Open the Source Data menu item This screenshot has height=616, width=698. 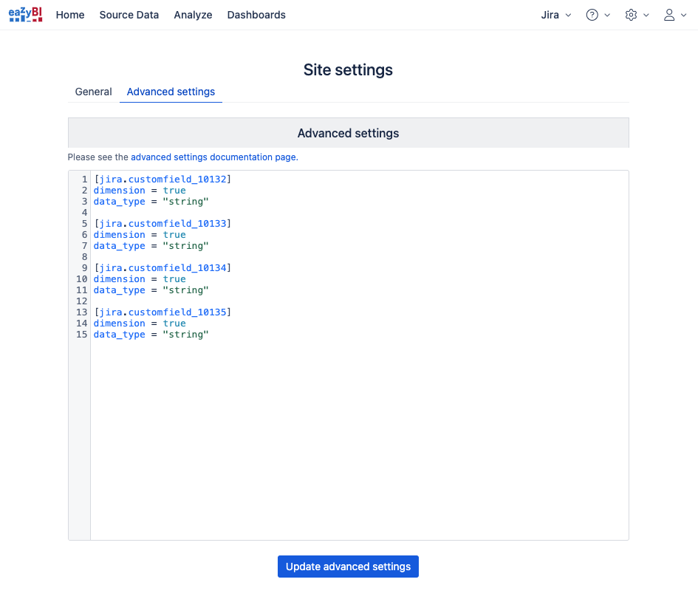pyautogui.click(x=129, y=15)
